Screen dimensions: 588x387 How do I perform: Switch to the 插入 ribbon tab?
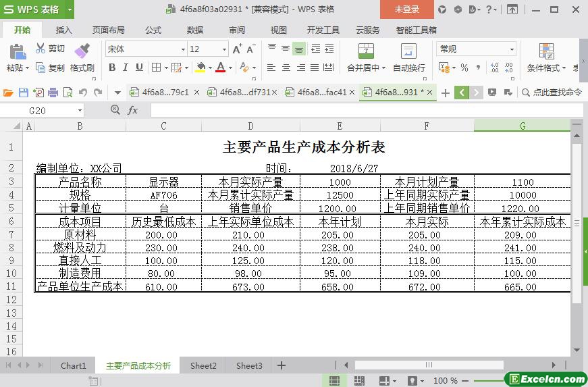[x=63, y=30]
